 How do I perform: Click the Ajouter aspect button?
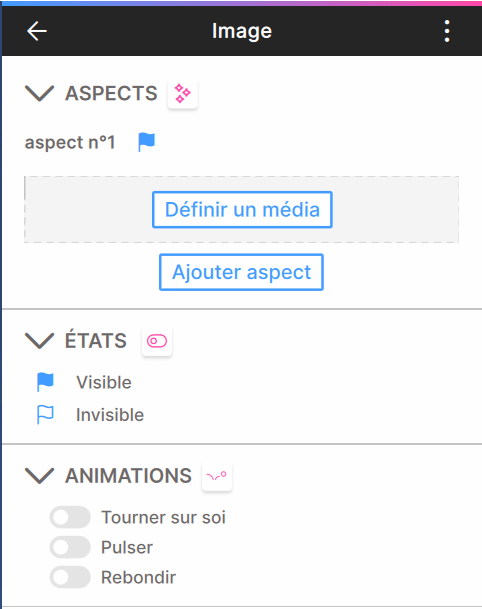click(241, 272)
